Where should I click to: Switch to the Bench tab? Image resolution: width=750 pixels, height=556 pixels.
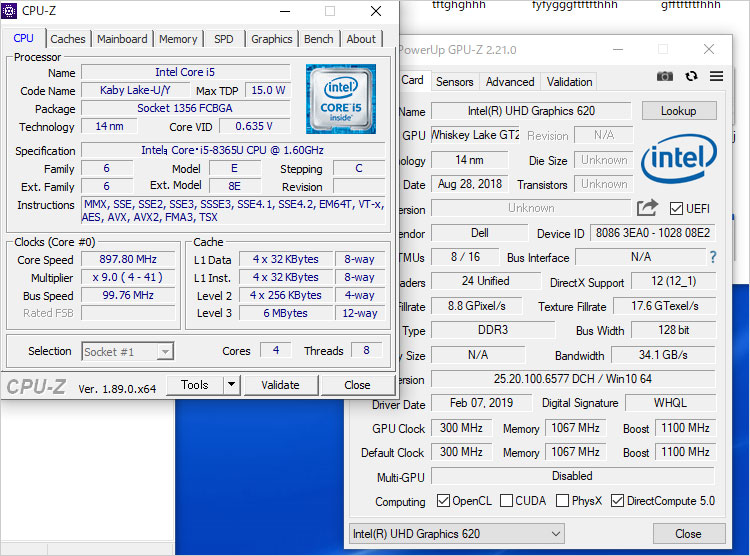coord(319,39)
